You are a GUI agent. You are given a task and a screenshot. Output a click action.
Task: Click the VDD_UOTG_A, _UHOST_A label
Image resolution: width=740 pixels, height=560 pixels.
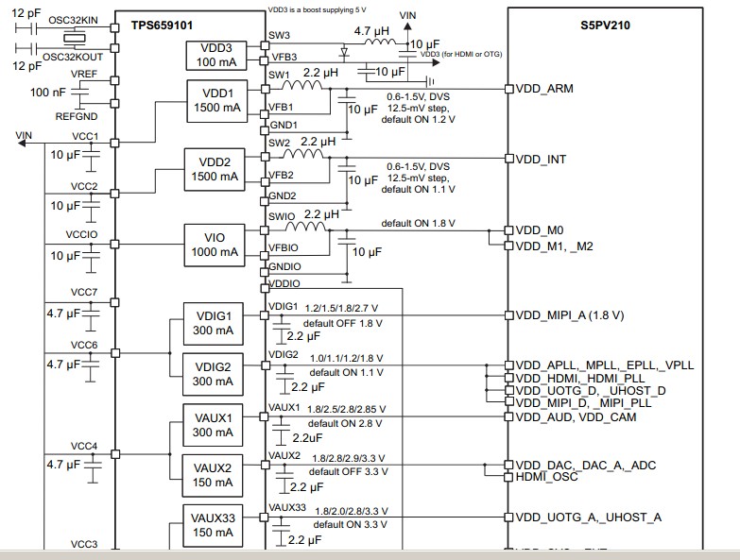pos(589,518)
